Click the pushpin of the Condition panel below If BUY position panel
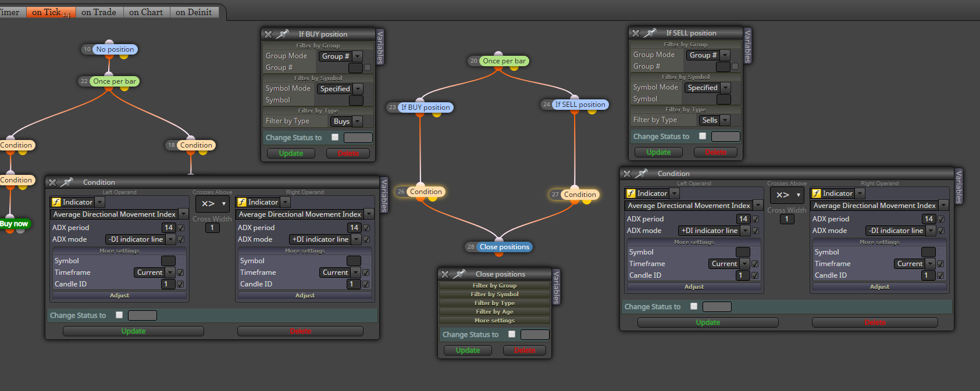Screen dimensions: 980x391 click(x=66, y=182)
